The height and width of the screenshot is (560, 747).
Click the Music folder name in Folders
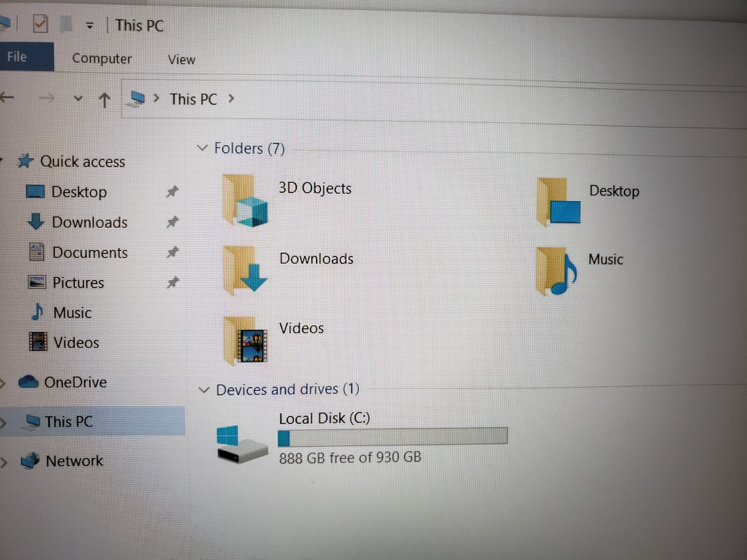pyautogui.click(x=606, y=259)
